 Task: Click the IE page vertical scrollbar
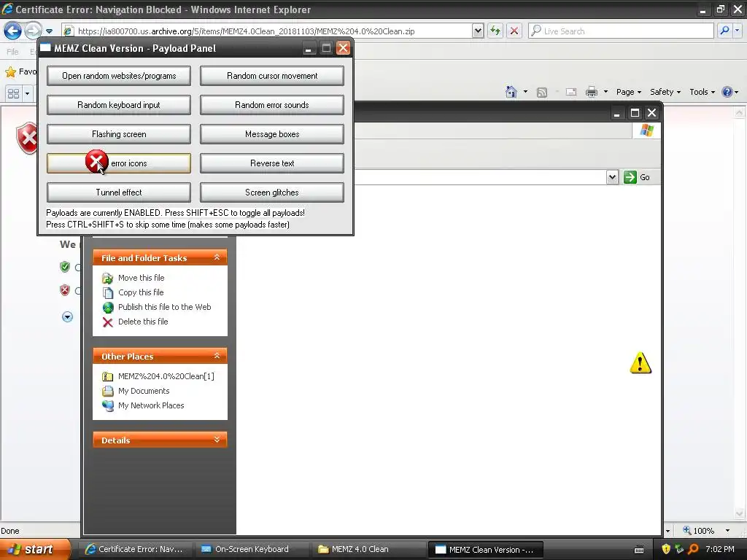(x=739, y=314)
